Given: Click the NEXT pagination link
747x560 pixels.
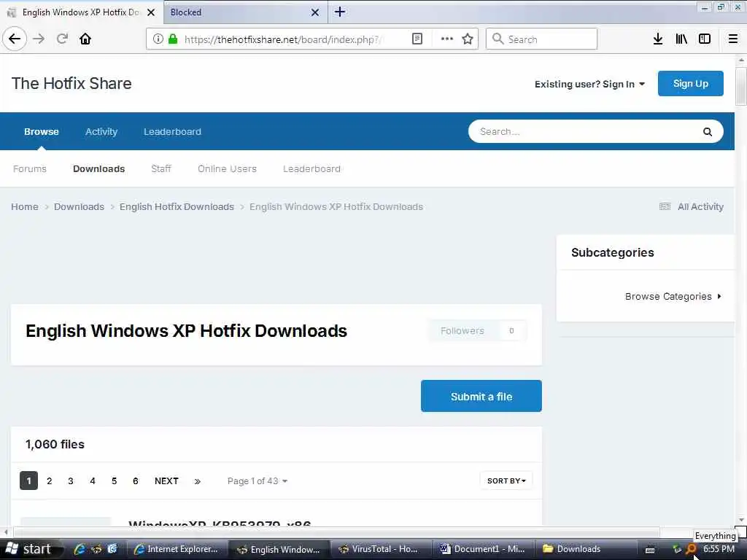Looking at the screenshot, I should pyautogui.click(x=166, y=481).
